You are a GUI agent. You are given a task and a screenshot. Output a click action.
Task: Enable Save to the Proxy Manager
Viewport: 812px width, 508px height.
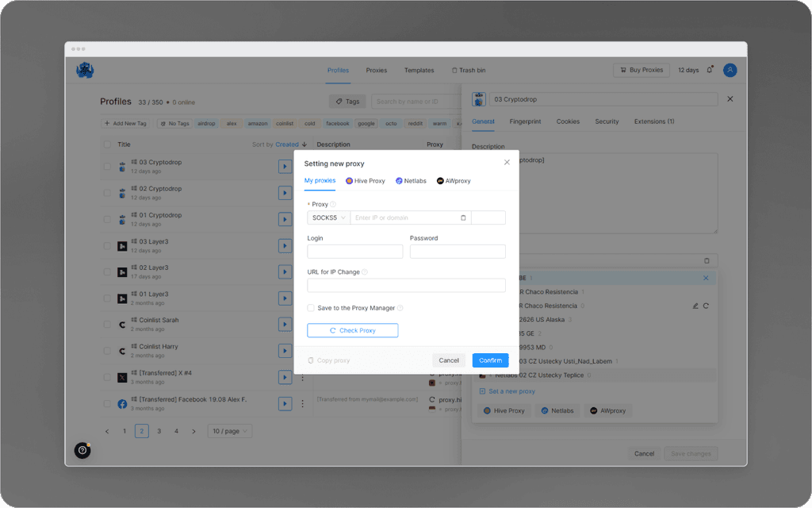click(310, 308)
